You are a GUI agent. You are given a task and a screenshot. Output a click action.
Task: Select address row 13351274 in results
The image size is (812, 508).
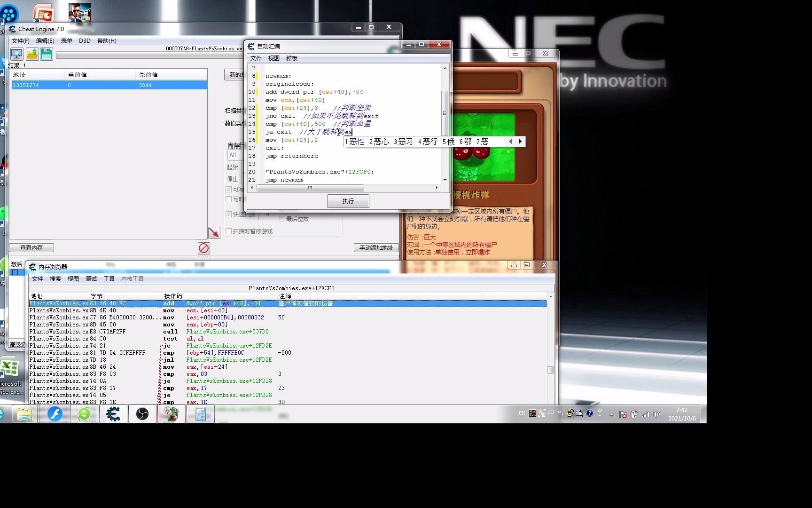[109, 85]
